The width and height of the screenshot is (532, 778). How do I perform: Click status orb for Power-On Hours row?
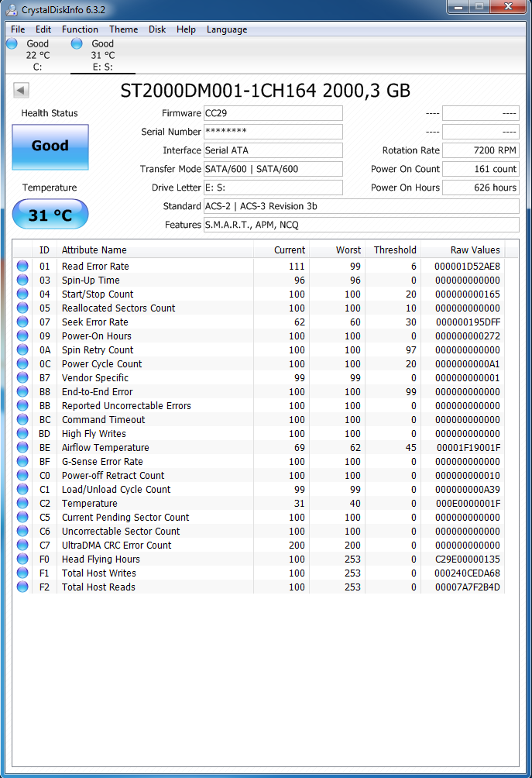[x=22, y=336]
